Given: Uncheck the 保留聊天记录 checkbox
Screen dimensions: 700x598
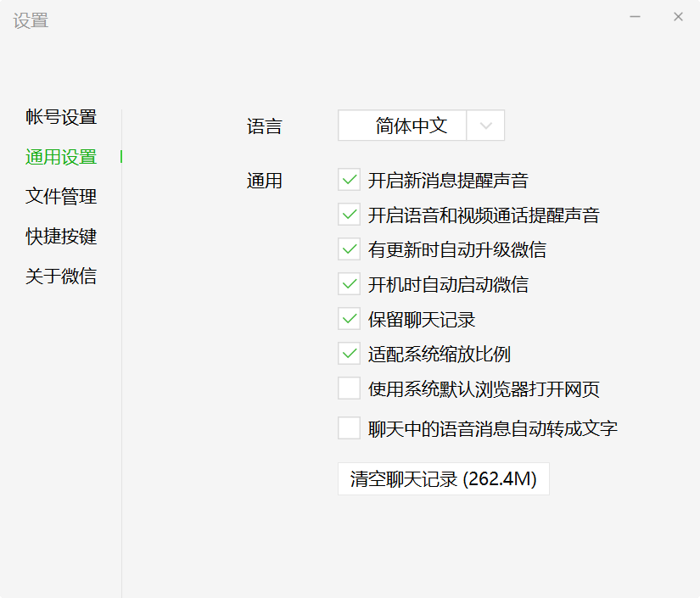Looking at the screenshot, I should click(x=349, y=319).
